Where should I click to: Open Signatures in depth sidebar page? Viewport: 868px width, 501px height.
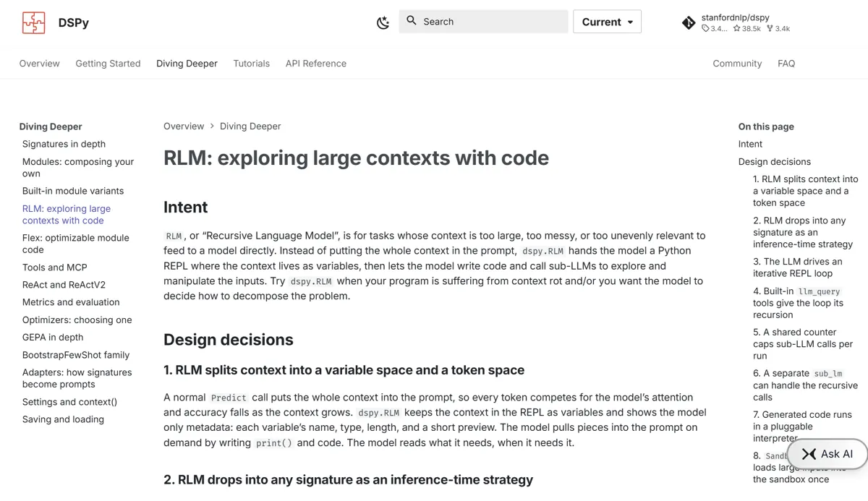click(x=64, y=144)
